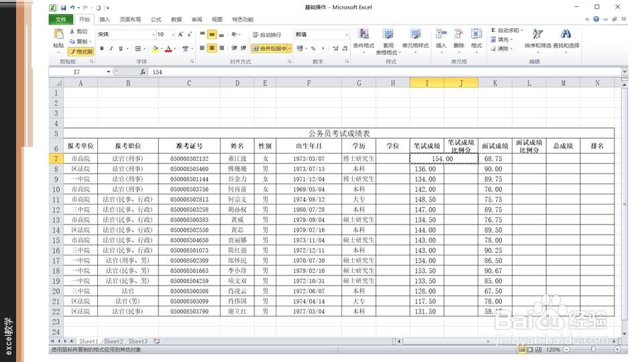Toggle Align Text Left

202,48
